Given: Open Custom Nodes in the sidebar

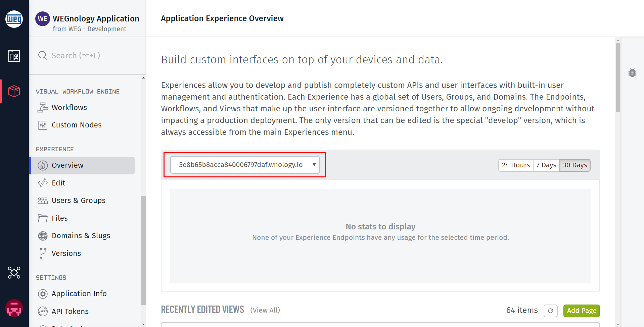Looking at the screenshot, I should click(x=82, y=125).
